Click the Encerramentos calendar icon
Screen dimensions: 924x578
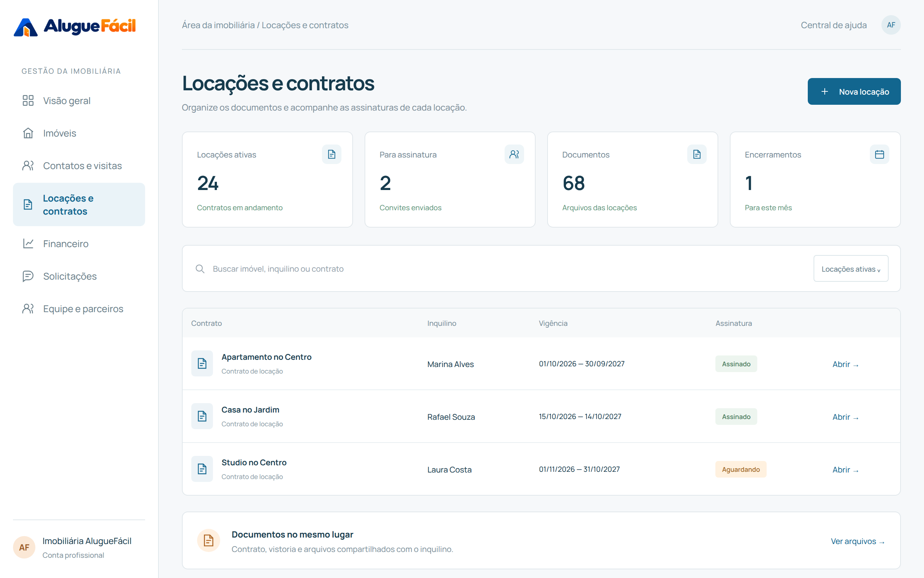coord(879,154)
